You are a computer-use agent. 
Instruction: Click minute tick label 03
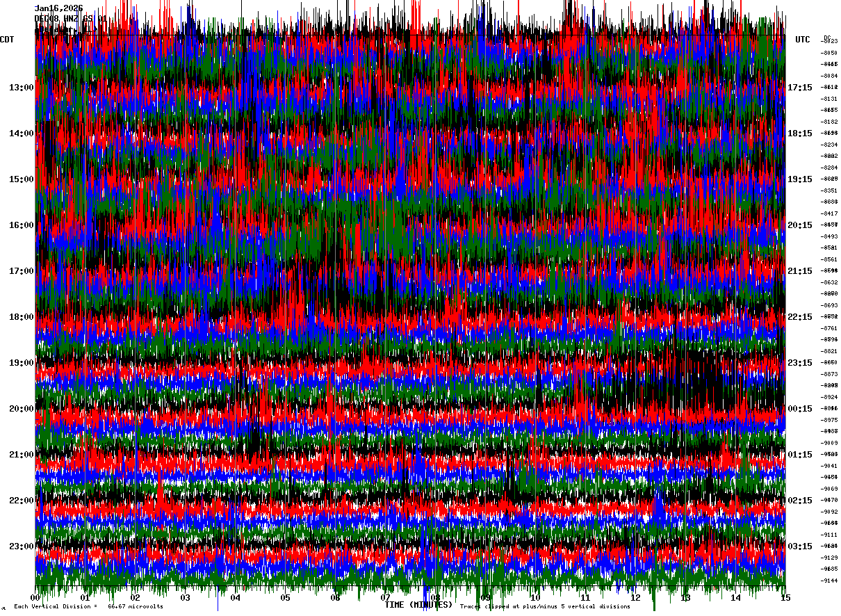(x=186, y=597)
